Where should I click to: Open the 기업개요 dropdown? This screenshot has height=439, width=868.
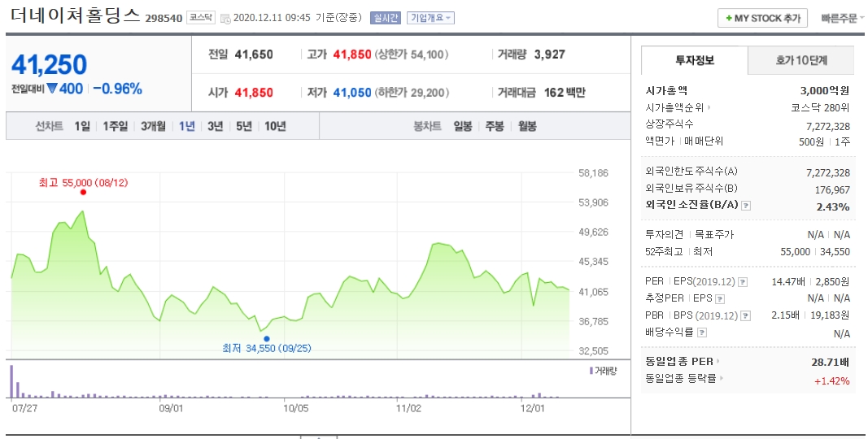click(x=430, y=18)
